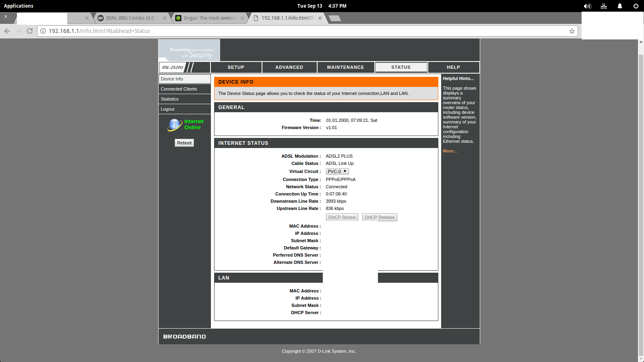Reload the page with the refresh icon
The image size is (644, 362).
30,31
